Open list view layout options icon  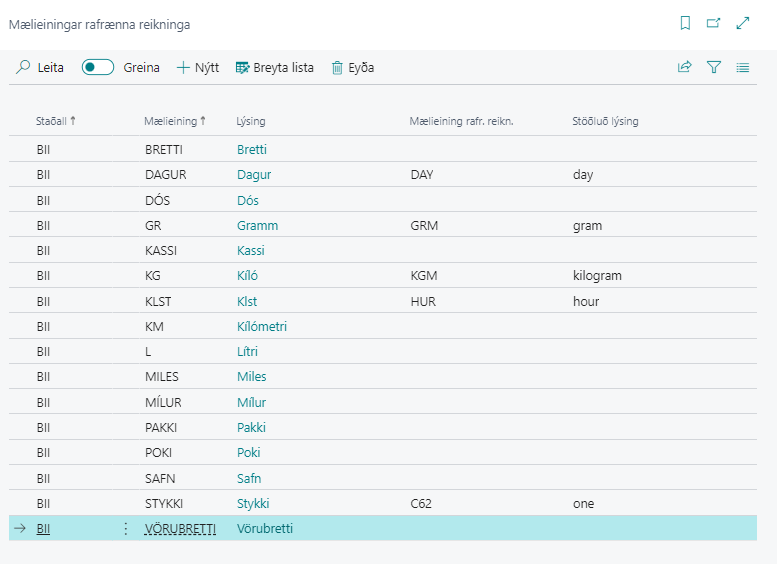click(743, 68)
